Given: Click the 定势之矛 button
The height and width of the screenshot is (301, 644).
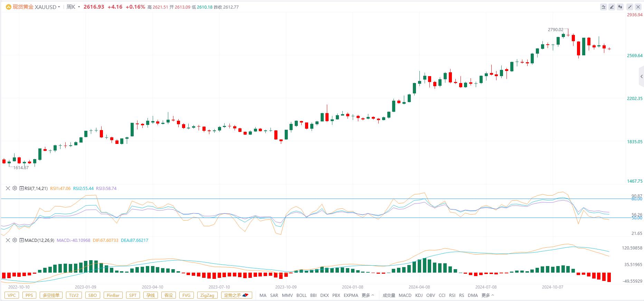Looking at the screenshot, I should click(x=236, y=295).
